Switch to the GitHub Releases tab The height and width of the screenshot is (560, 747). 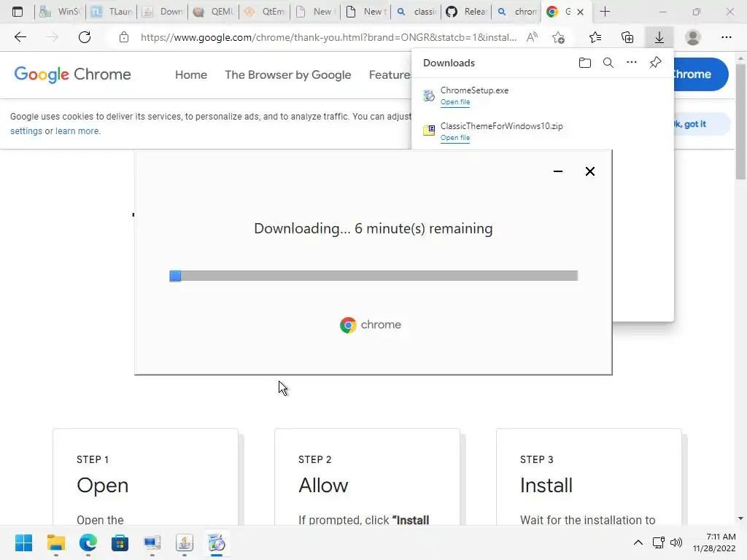466,12
